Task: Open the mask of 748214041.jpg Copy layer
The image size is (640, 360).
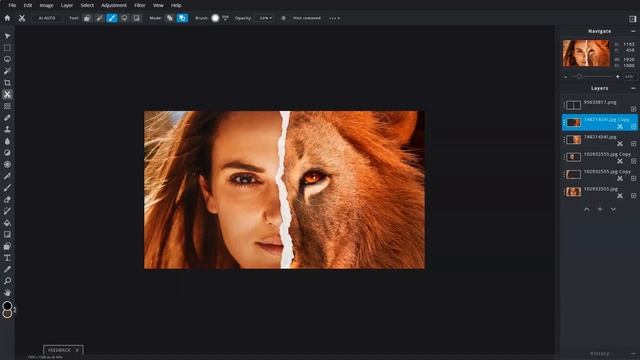Action: pyautogui.click(x=620, y=127)
